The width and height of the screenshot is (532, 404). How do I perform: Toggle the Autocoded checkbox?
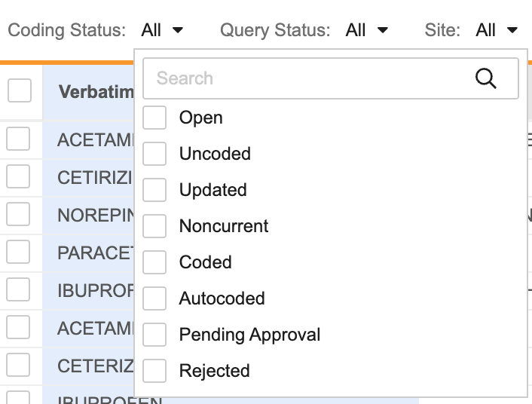154,298
